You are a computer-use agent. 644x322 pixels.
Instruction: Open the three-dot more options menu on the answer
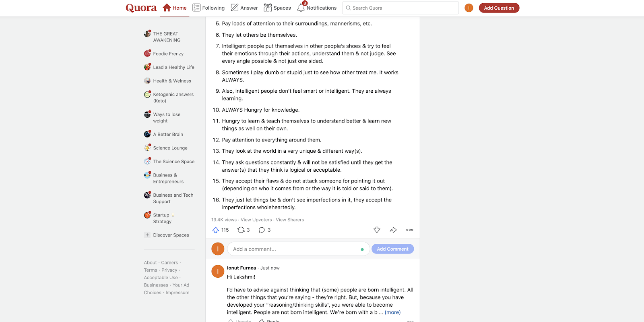(x=410, y=230)
